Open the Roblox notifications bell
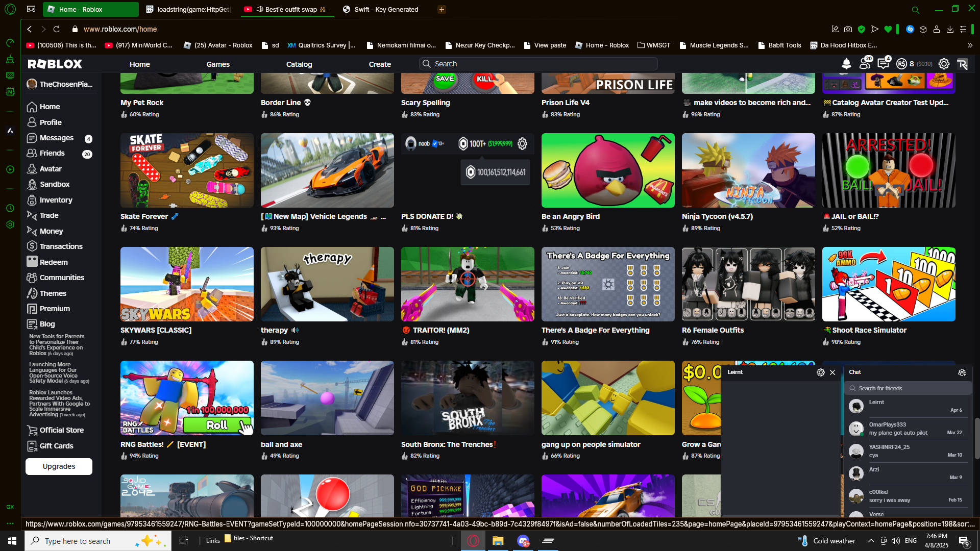 (x=846, y=64)
